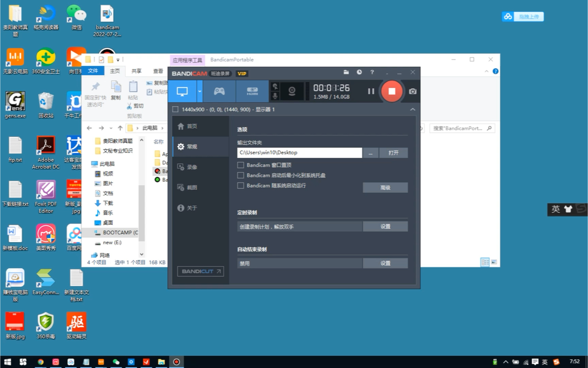Open the 常规 tab in Bandicam sidebar
Screen dimensions: 588x368
(200, 146)
